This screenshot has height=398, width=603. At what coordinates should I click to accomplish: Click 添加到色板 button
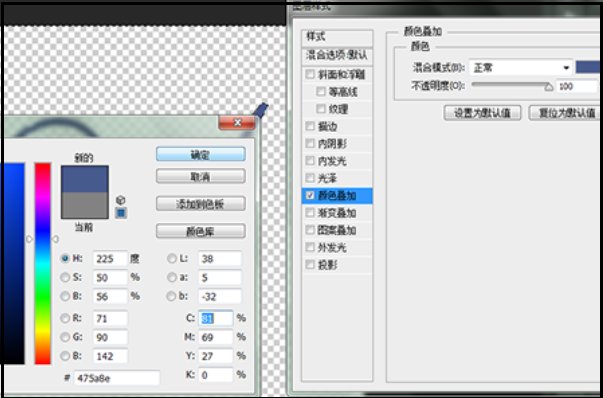click(200, 204)
